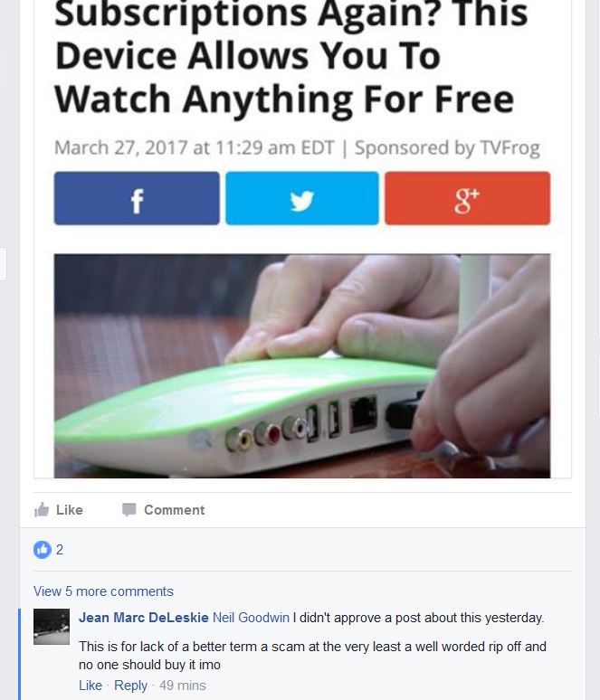Click the March 27, 2017 article date
600x700 pixels.
(x=120, y=147)
